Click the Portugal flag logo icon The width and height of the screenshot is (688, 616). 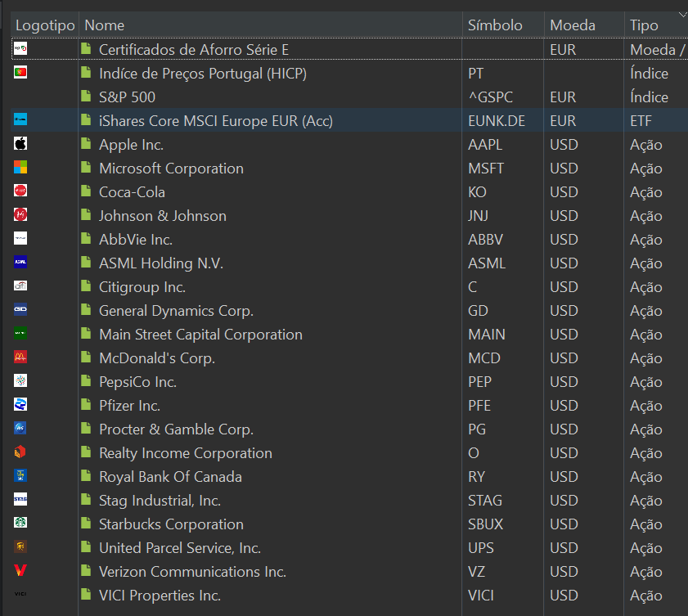(20, 72)
